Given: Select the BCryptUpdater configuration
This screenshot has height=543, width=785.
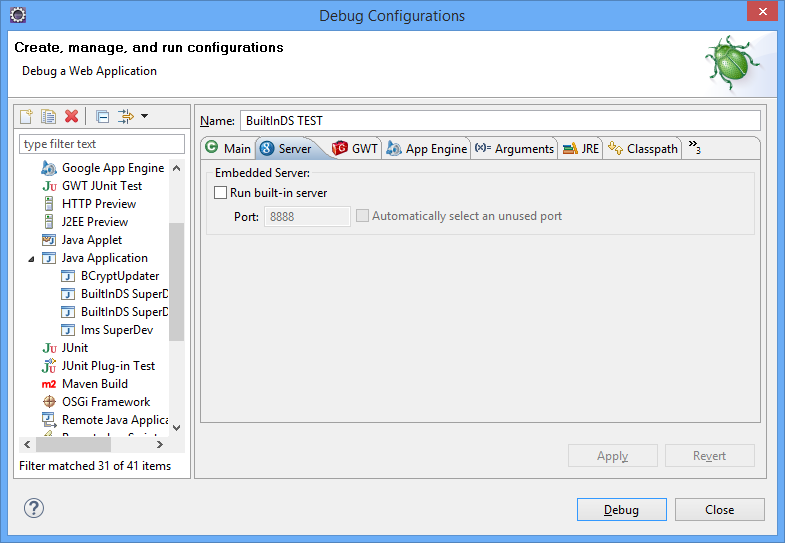Looking at the screenshot, I should pos(119,276).
